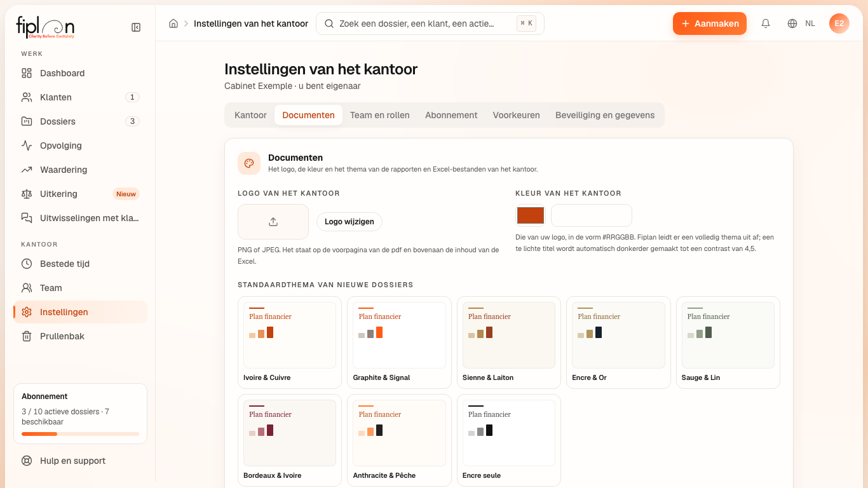868x488 pixels.
Task: Click the Aanmaken button
Action: (x=710, y=24)
